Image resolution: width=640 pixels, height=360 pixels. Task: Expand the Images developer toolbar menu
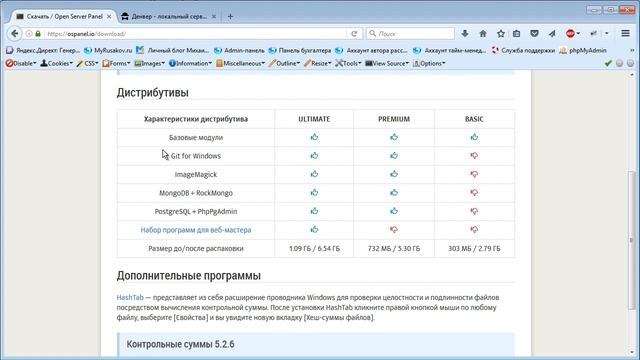pos(149,63)
